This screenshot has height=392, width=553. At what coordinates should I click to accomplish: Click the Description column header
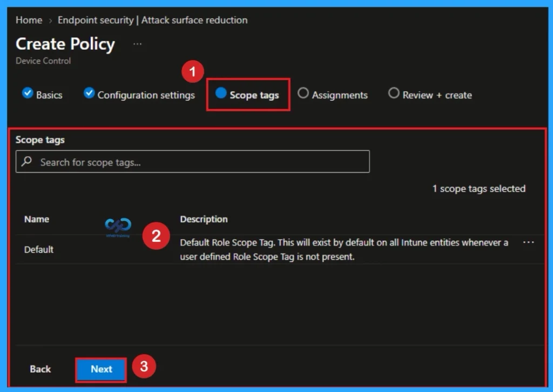point(204,219)
